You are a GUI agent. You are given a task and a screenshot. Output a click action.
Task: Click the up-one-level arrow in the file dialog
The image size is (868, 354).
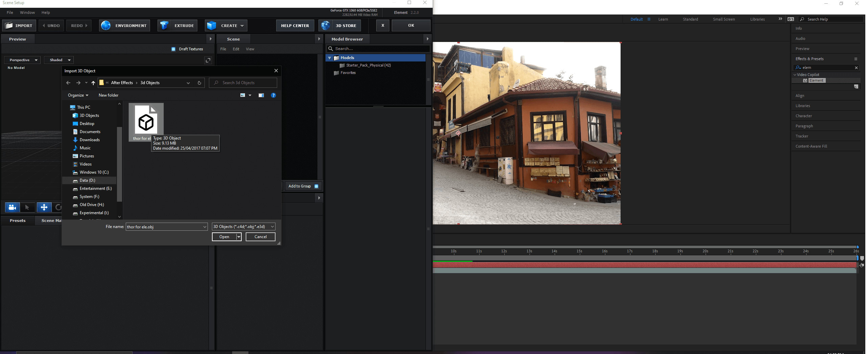pyautogui.click(x=93, y=83)
